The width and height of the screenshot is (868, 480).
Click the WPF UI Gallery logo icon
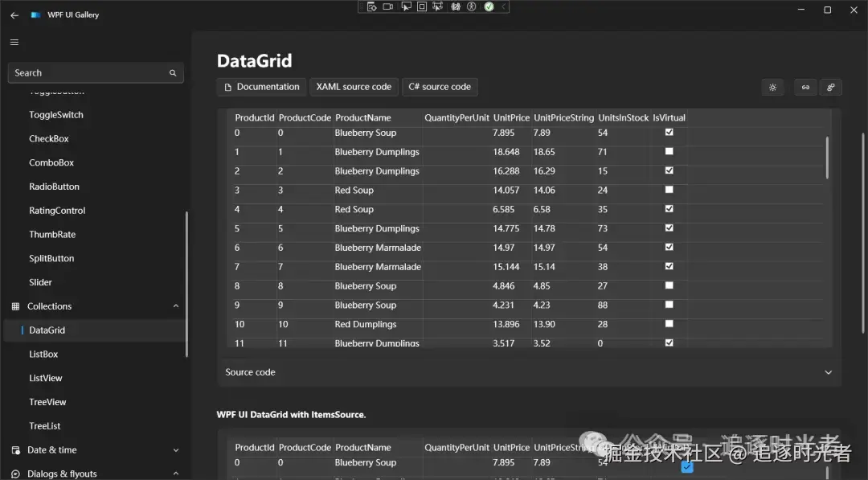click(35, 15)
